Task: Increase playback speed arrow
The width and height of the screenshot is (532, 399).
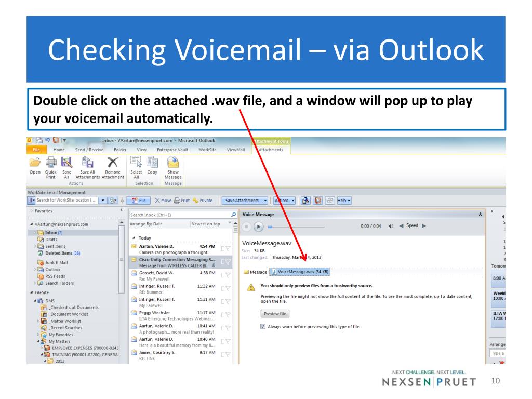Action: click(x=424, y=225)
